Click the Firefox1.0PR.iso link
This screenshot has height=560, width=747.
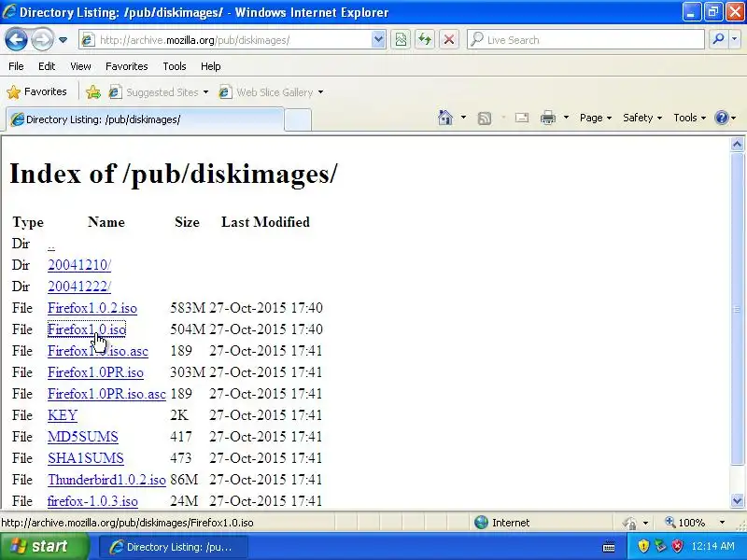[95, 372]
